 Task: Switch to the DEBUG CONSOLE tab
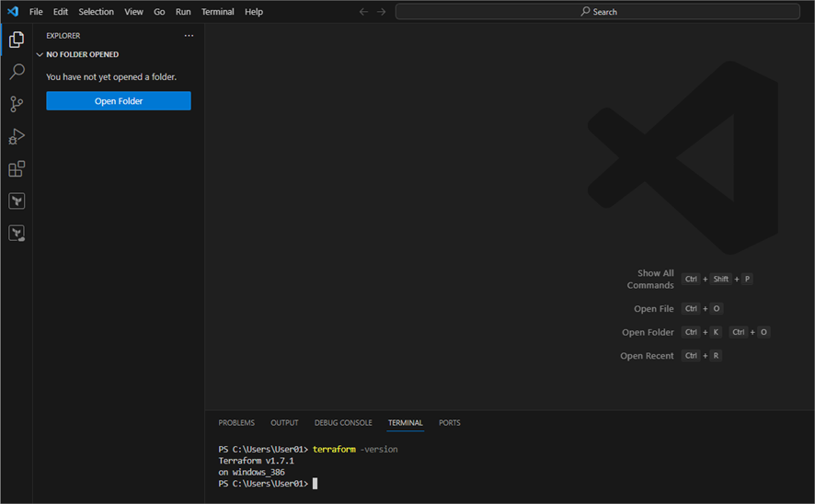tap(343, 422)
